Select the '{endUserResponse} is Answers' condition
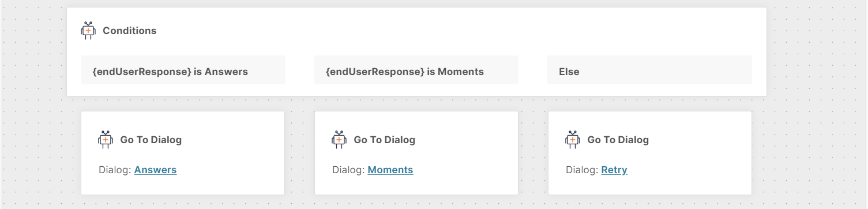The image size is (868, 209). [183, 70]
